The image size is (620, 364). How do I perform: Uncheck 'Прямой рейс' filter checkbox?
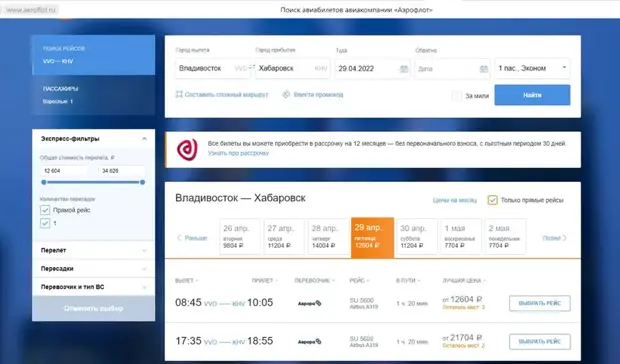point(45,210)
